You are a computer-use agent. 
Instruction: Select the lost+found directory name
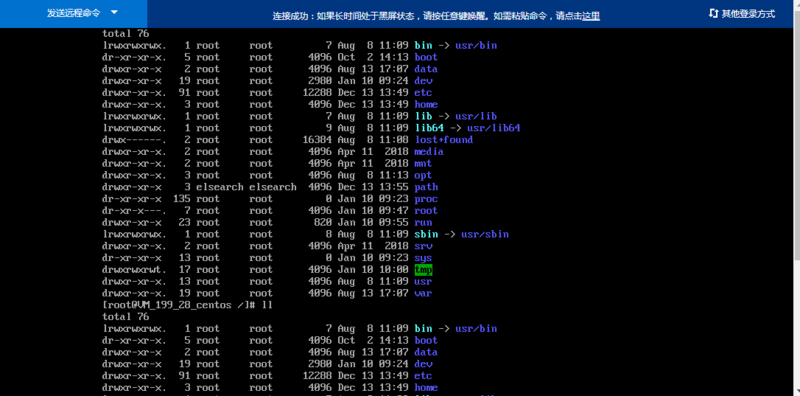(443, 140)
